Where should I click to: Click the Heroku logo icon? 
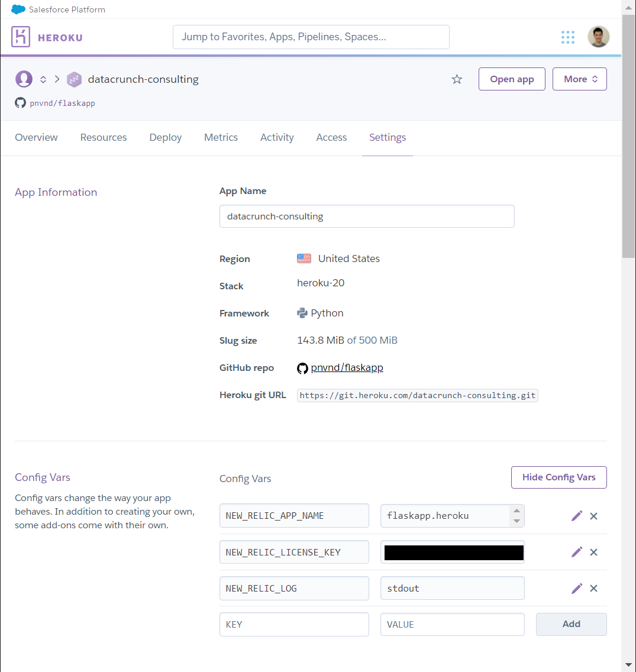(21, 37)
